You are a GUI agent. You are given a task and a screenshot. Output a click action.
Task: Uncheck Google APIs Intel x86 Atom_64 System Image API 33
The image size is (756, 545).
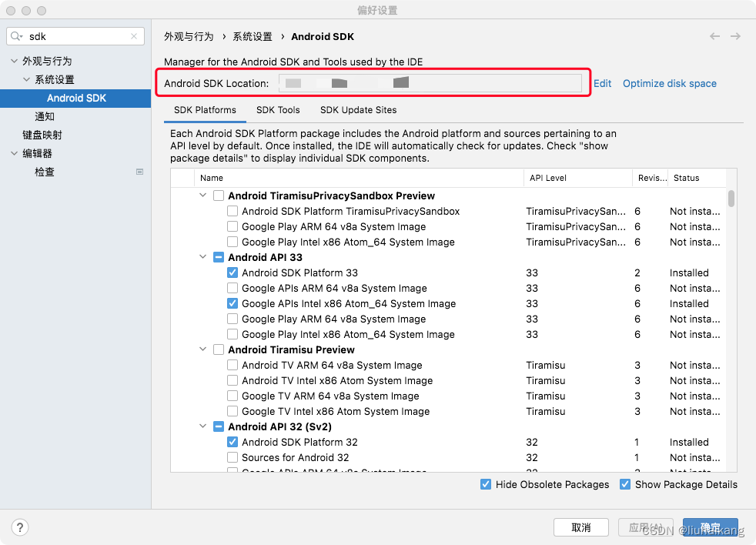(x=232, y=303)
